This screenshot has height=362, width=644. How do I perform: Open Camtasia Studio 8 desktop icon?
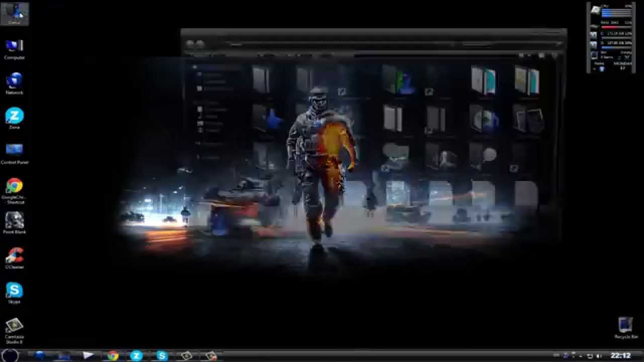[14, 330]
